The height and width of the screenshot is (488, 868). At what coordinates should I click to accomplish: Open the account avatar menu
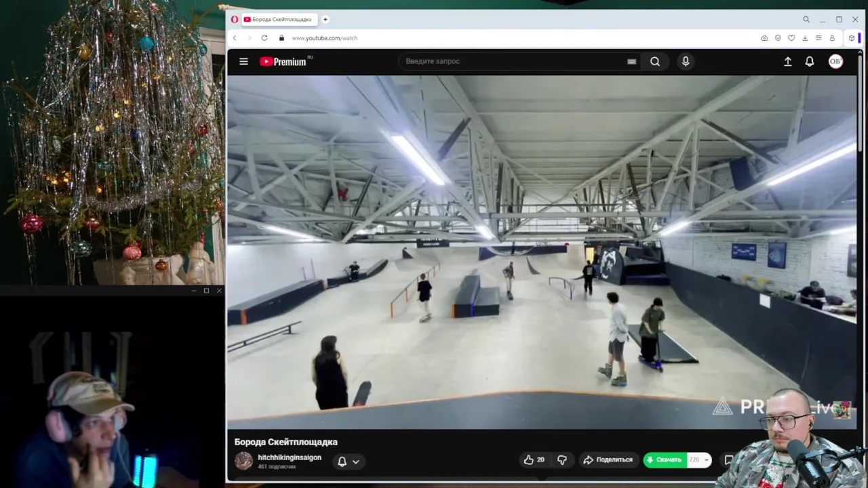(x=835, y=62)
